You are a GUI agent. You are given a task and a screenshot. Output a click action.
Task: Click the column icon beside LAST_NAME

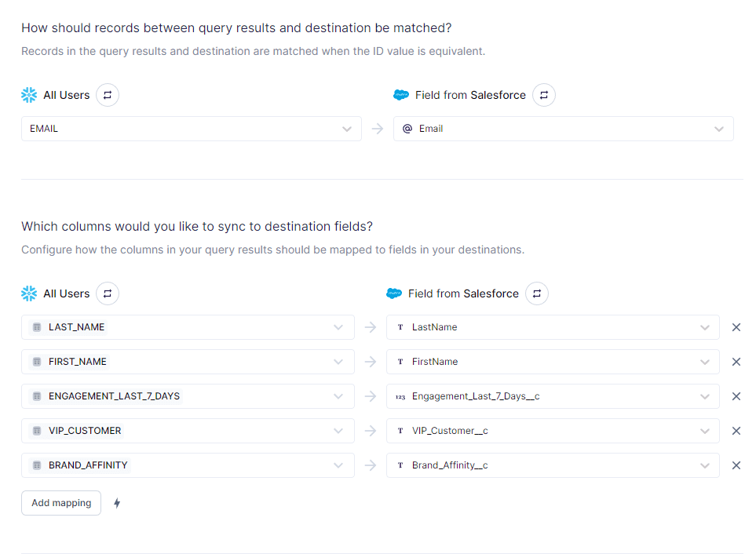36,327
